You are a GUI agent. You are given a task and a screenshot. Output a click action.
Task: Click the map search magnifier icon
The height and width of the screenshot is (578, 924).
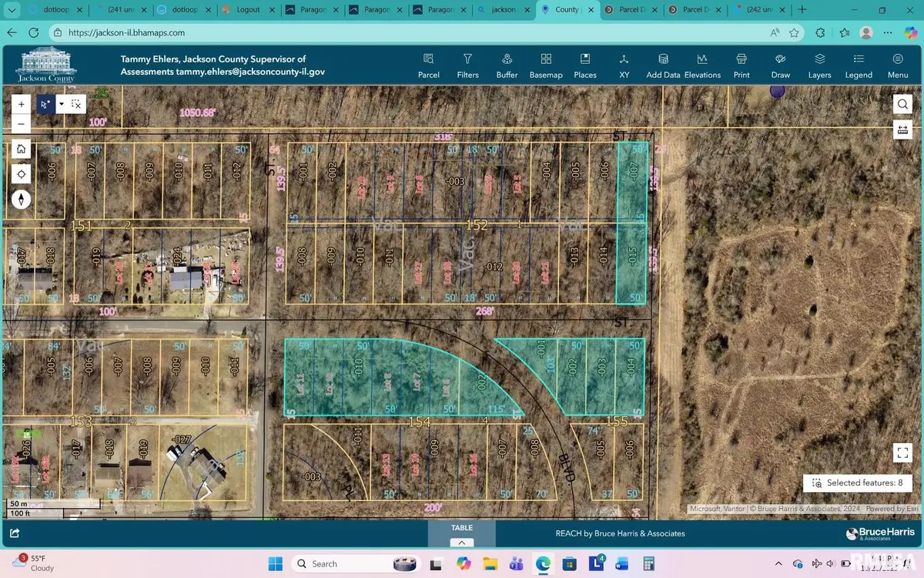(902, 103)
